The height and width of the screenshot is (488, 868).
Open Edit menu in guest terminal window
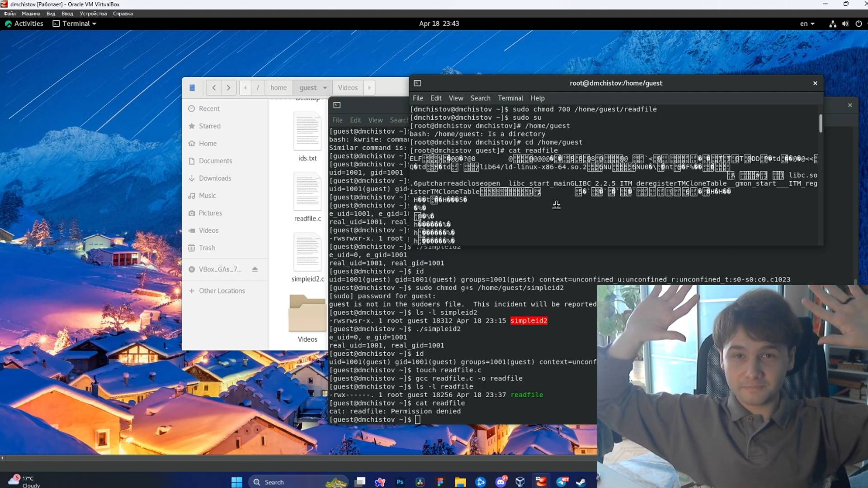click(x=355, y=120)
